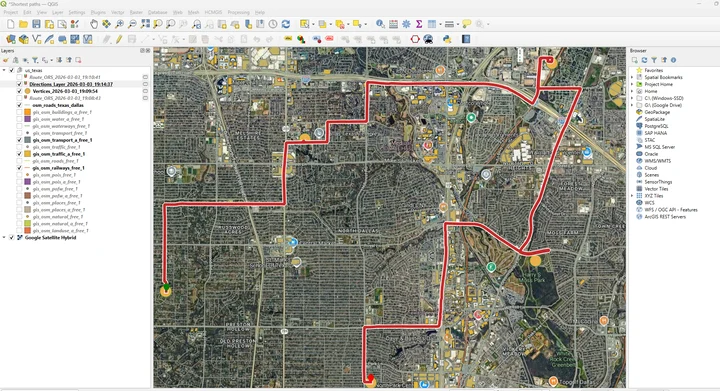Click the yellow layer labeling options icon
Viewport: 720px width, 391px height.
[x=288, y=39]
